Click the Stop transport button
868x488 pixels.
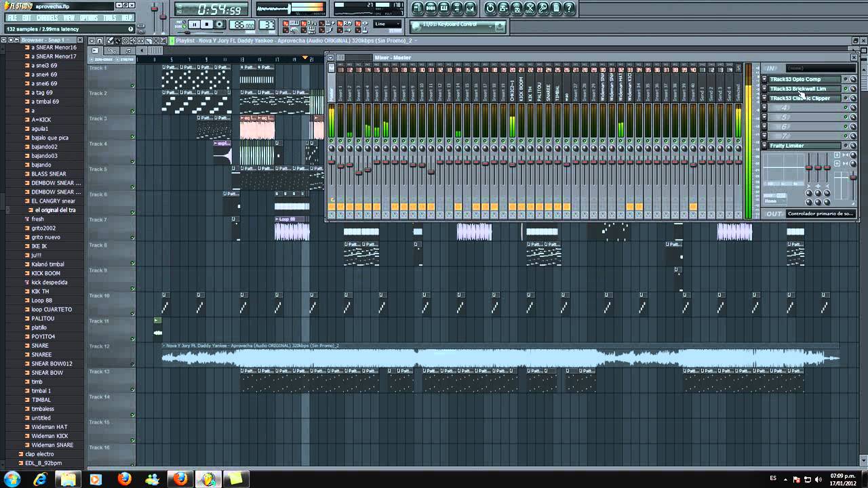pos(207,25)
